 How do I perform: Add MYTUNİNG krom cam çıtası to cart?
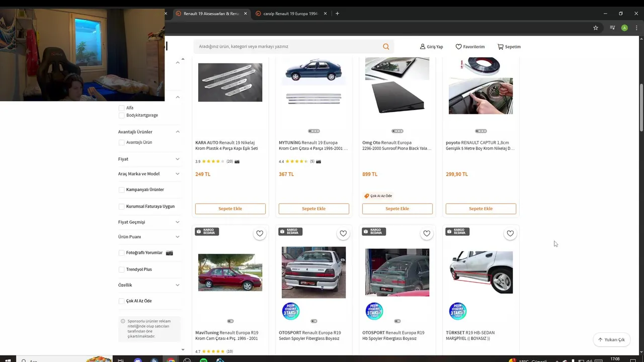pos(313,209)
